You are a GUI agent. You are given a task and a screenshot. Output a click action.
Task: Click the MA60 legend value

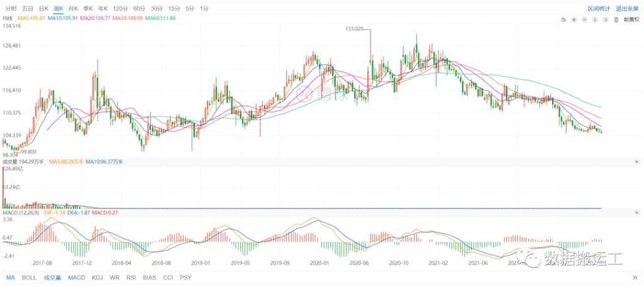160,18
